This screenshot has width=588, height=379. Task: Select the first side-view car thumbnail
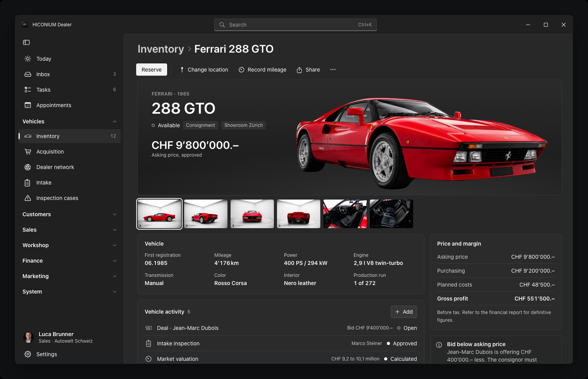[x=159, y=214]
